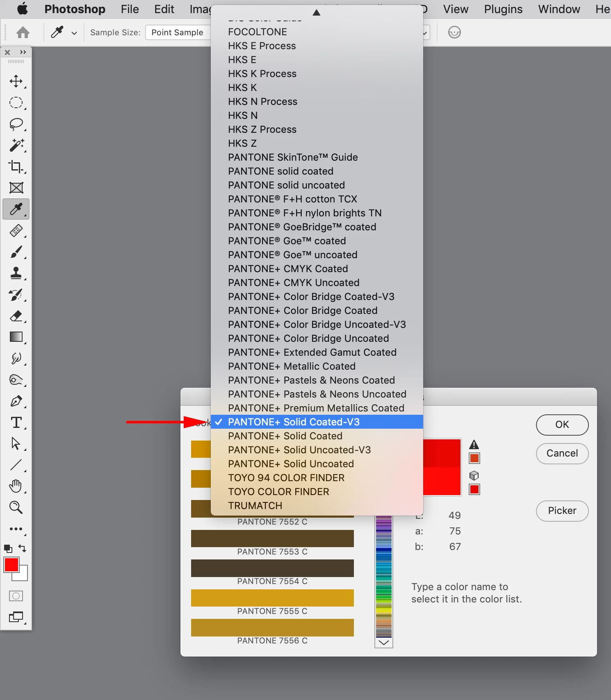
Task: Choose TOYO COLOR FINDER book
Action: point(317,491)
